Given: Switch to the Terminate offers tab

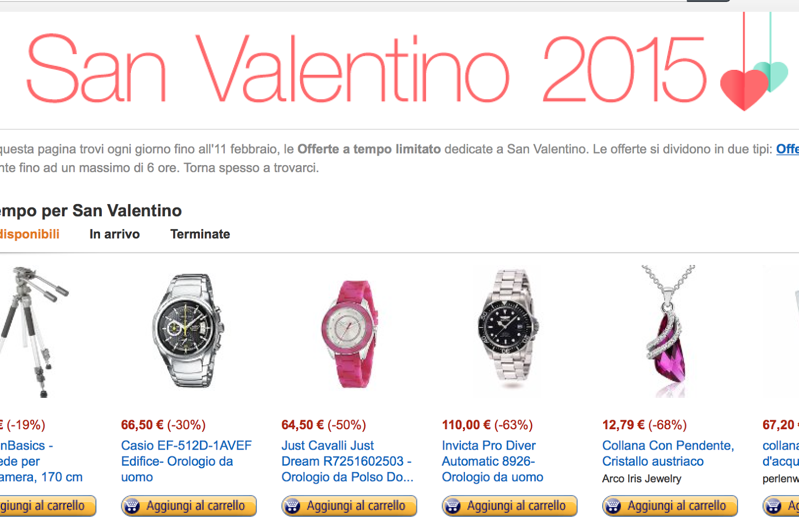Looking at the screenshot, I should [200, 234].
